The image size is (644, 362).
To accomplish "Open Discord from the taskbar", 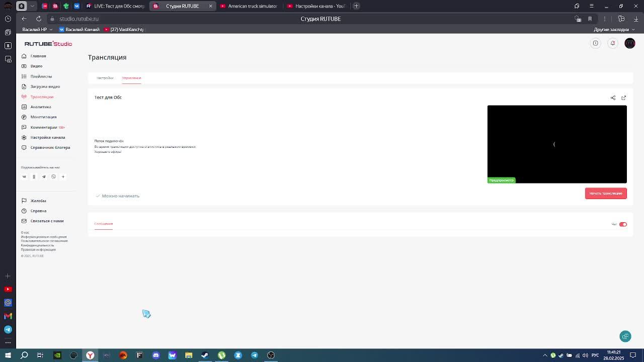I will [x=156, y=355].
